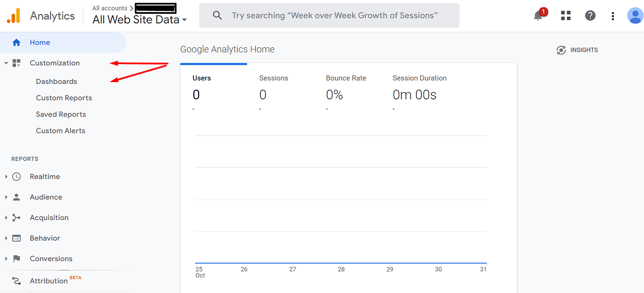Open the Insights panel icon

(561, 50)
